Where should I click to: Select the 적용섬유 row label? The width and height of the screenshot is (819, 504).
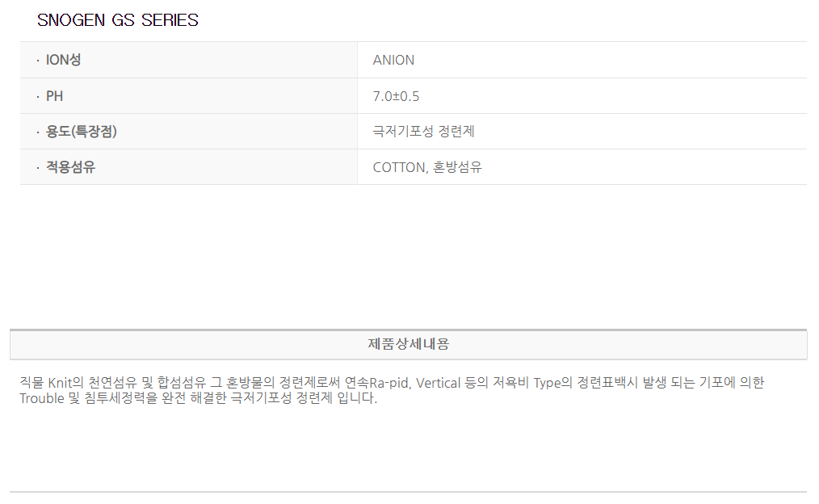(70, 167)
